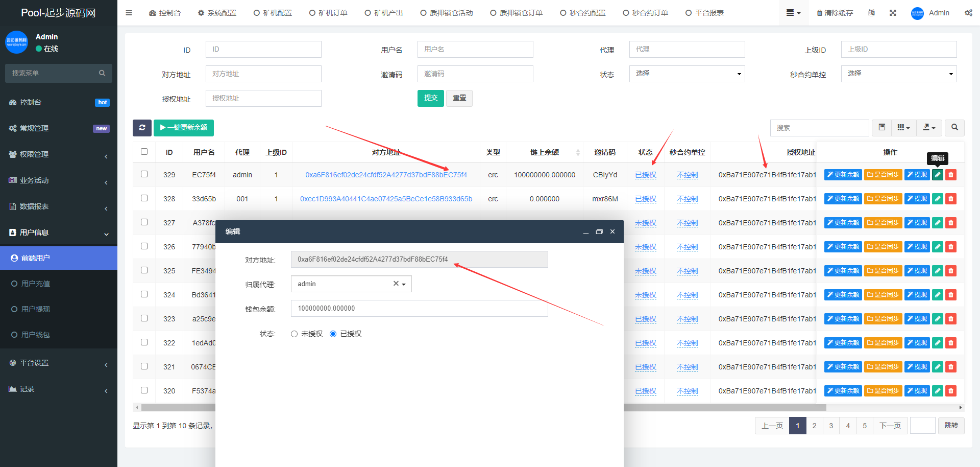Image resolution: width=980 pixels, height=467 pixels.
Task: Click the search magnifier button in table toolbar
Action: point(954,127)
